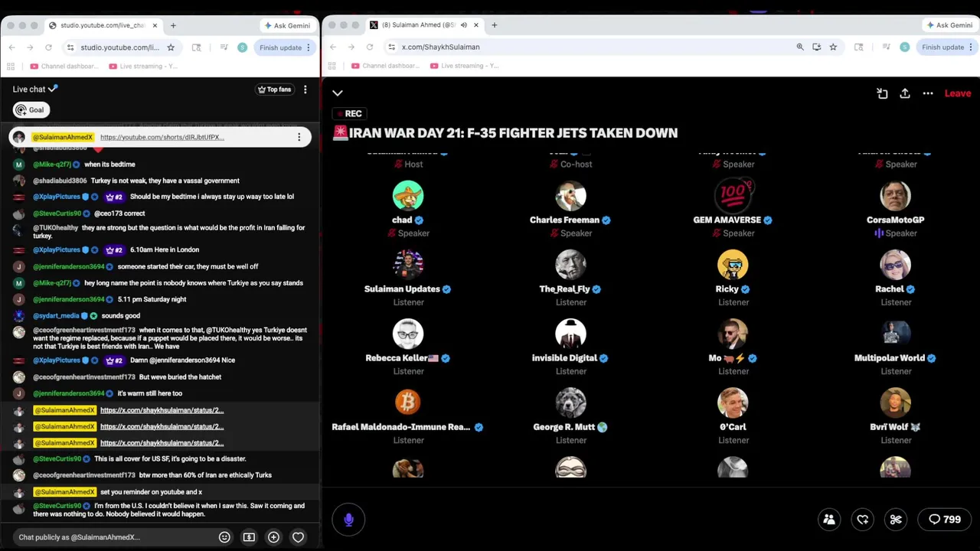Open new tab in YouTube Studio window
Image resolution: width=980 pixels, height=551 pixels.
tap(173, 25)
